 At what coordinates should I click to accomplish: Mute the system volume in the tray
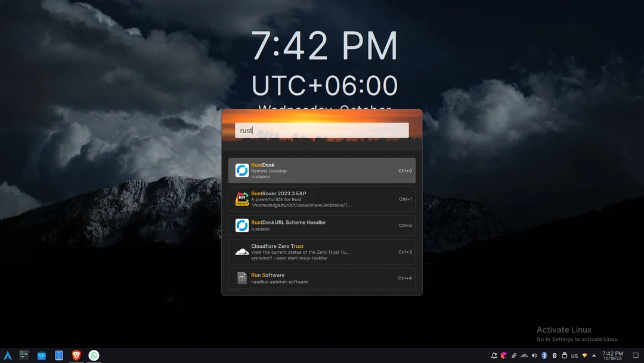pos(534,355)
